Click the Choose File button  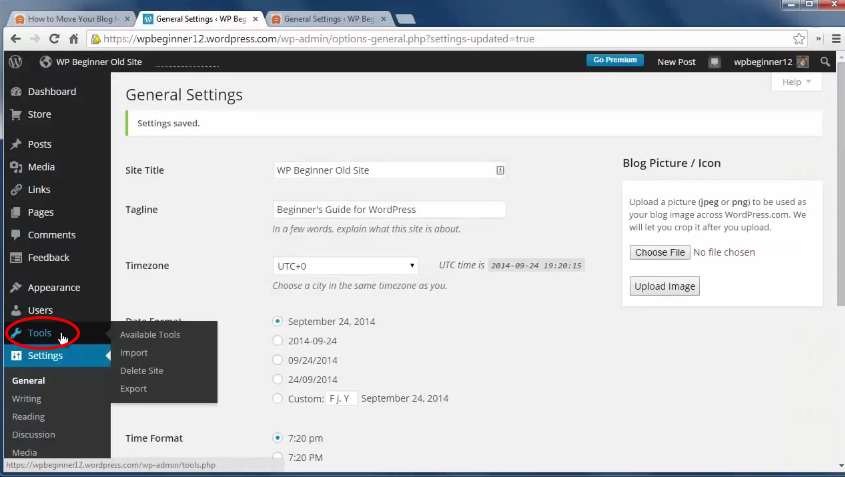click(660, 252)
